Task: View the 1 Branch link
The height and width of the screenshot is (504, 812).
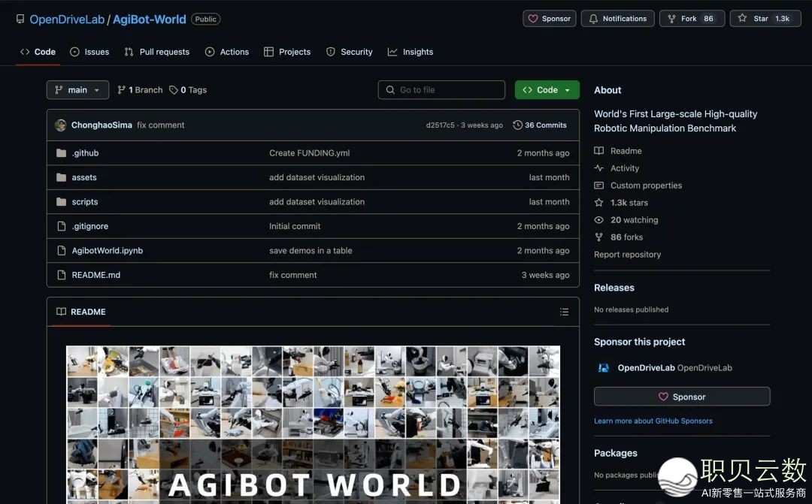Action: (141, 90)
